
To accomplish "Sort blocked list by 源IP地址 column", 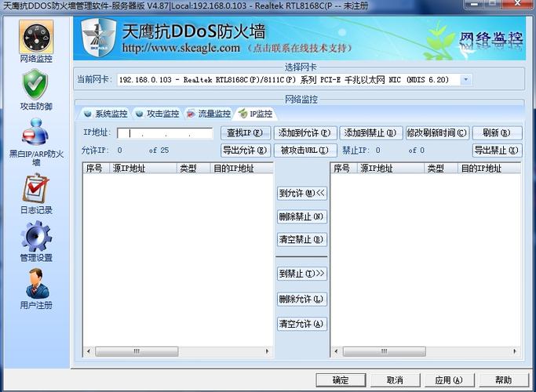I will click(x=391, y=168).
